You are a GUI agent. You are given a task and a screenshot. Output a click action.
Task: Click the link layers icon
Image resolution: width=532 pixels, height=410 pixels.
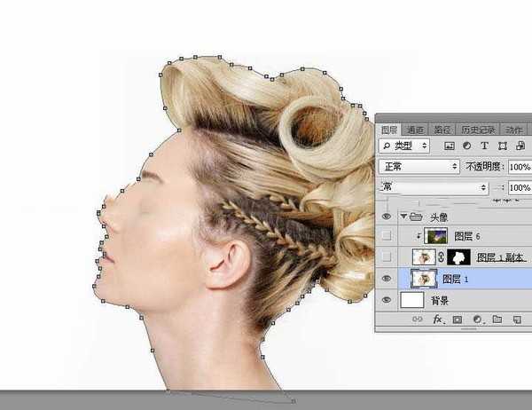point(418,319)
